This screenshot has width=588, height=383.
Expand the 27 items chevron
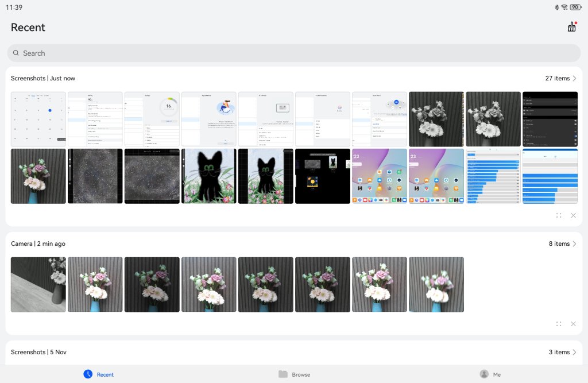[x=574, y=78]
